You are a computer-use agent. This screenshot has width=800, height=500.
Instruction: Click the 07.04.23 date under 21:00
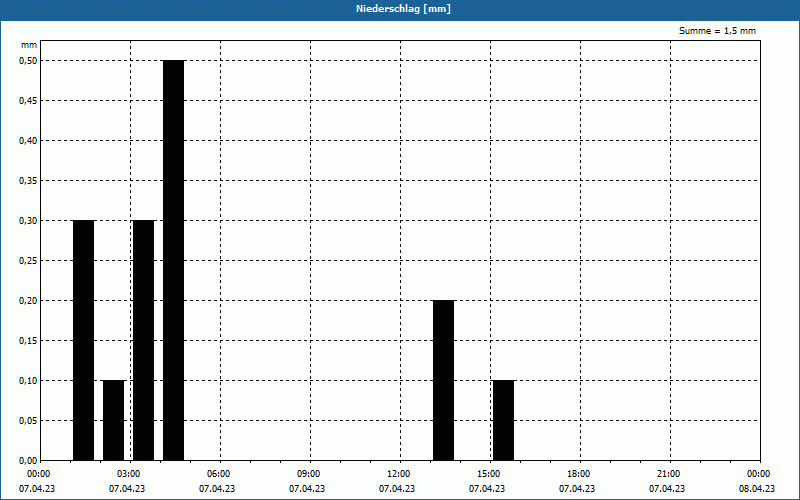coord(667,489)
